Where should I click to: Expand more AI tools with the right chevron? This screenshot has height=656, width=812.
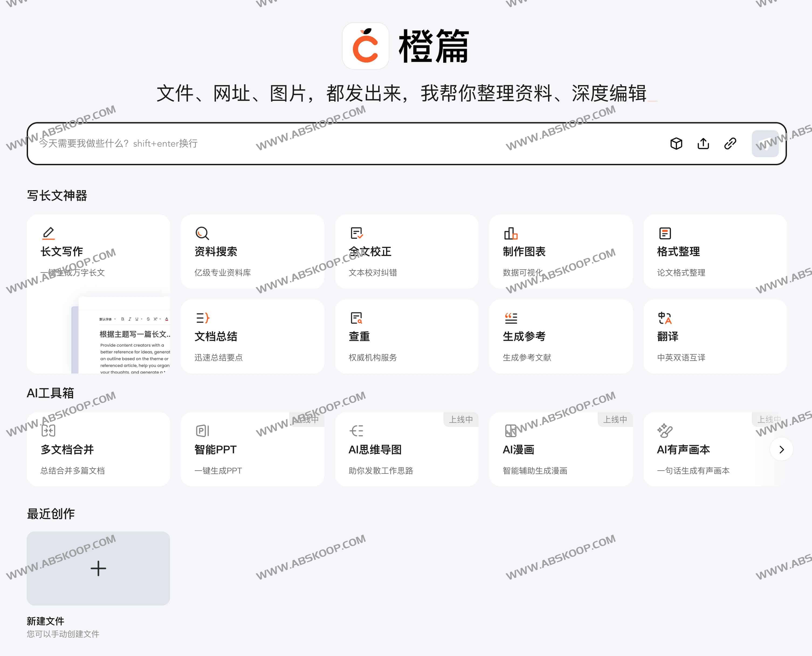pyautogui.click(x=781, y=449)
